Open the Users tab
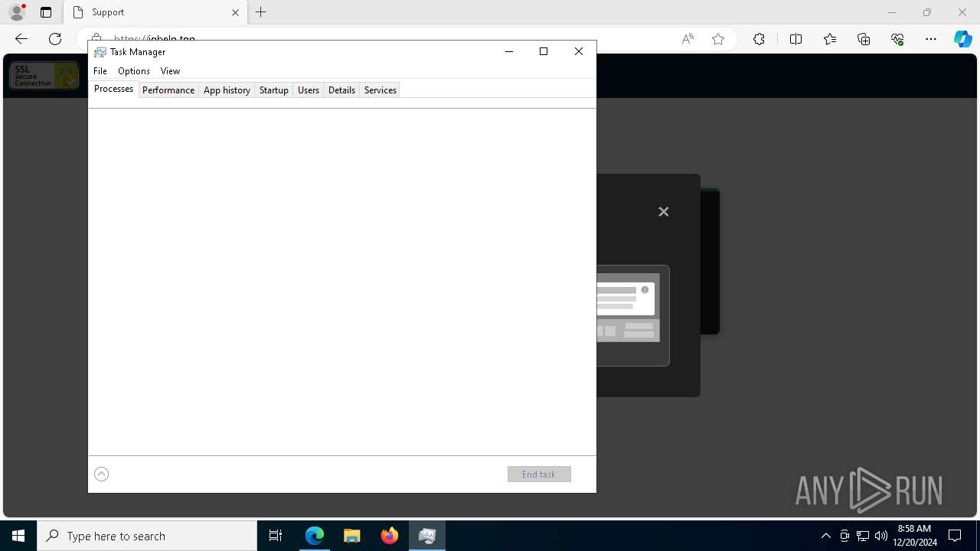 coord(309,90)
